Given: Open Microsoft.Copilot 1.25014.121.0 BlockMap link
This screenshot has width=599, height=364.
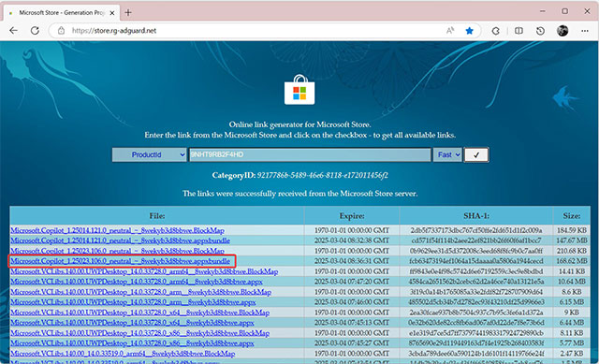Looking at the screenshot, I should tap(117, 230).
